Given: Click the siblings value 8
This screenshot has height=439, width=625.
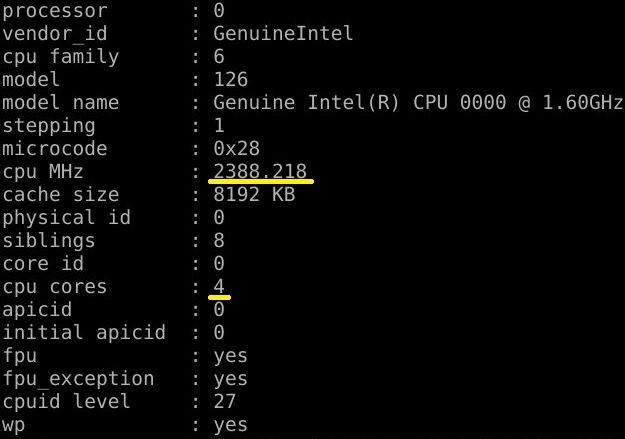Looking at the screenshot, I should [x=219, y=240].
